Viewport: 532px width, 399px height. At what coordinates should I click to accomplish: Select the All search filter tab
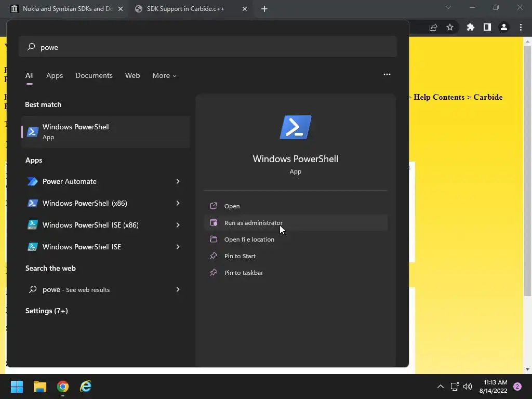click(x=30, y=75)
